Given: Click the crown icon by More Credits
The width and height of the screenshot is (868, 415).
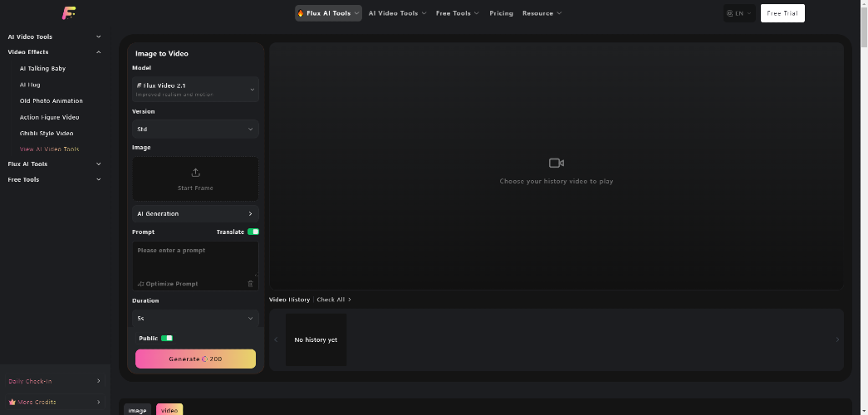Looking at the screenshot, I should pos(12,403).
